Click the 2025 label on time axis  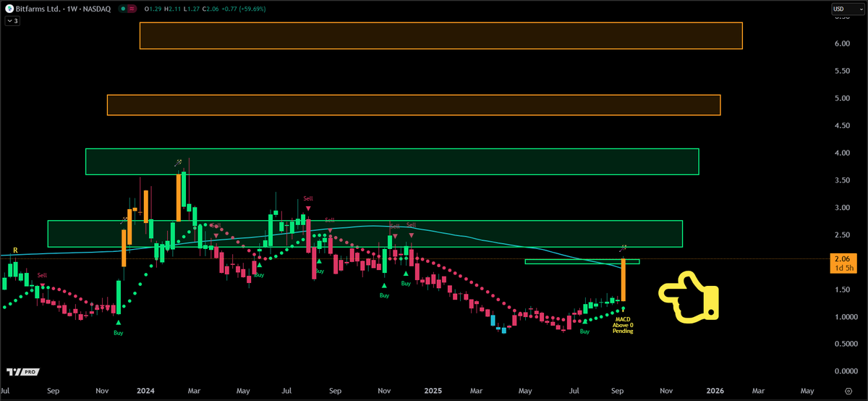[433, 391]
